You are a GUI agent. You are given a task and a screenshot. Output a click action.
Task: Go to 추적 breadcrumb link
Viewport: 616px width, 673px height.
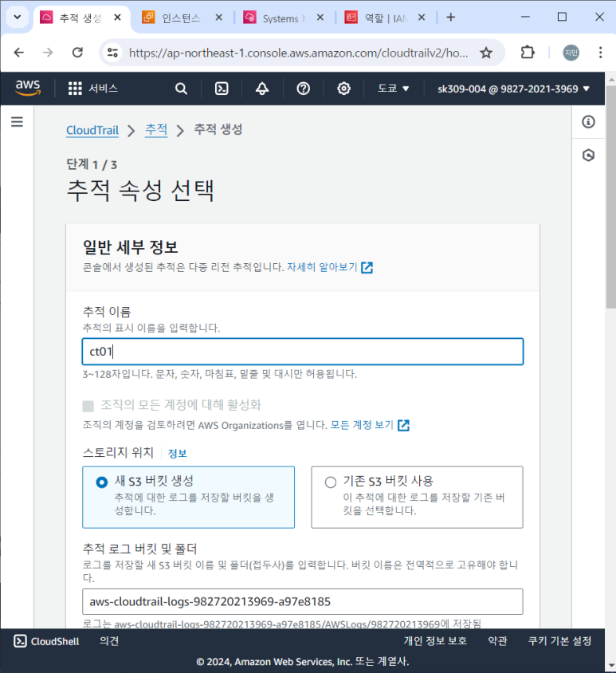pos(156,129)
